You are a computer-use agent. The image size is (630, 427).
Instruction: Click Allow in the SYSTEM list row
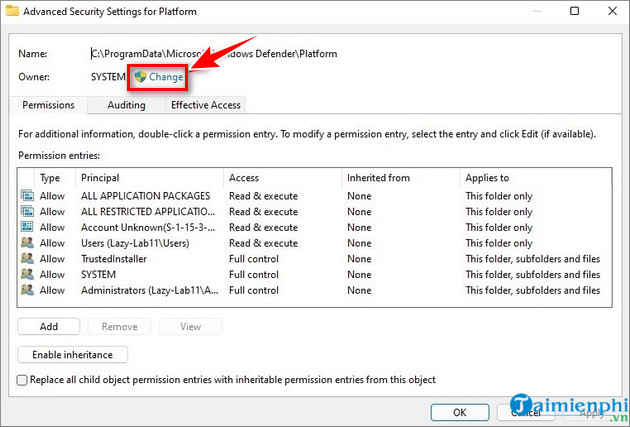(52, 274)
